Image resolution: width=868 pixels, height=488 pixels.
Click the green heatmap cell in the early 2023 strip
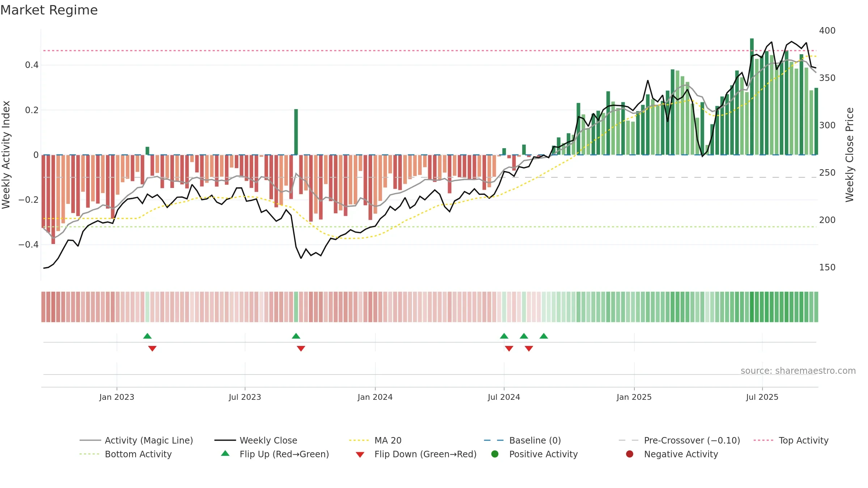(147, 307)
